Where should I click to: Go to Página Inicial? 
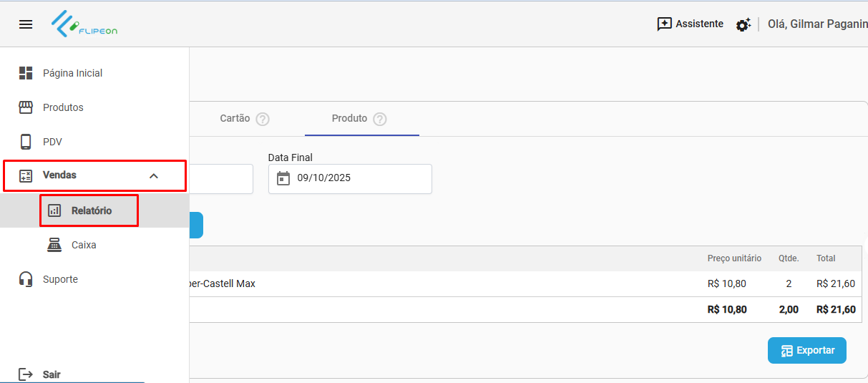(72, 73)
